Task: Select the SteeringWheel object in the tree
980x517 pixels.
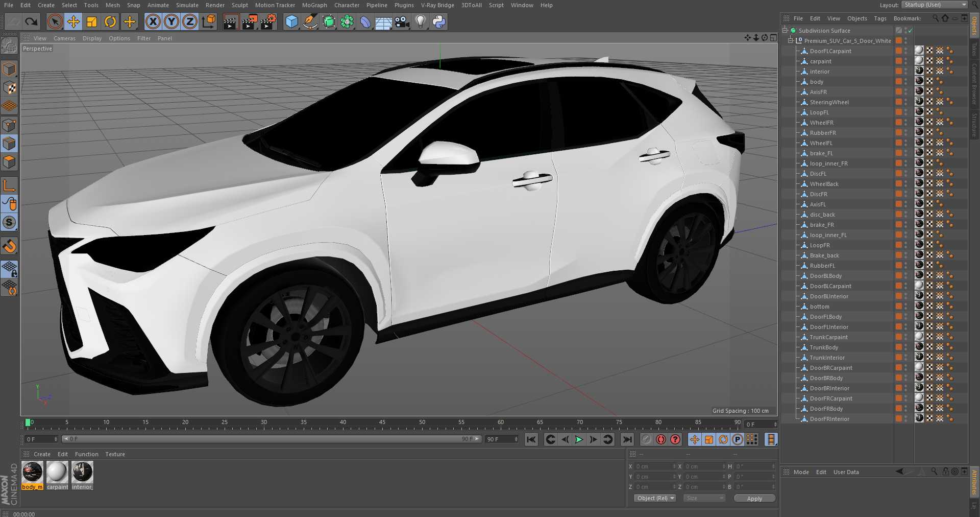Action: 829,102
